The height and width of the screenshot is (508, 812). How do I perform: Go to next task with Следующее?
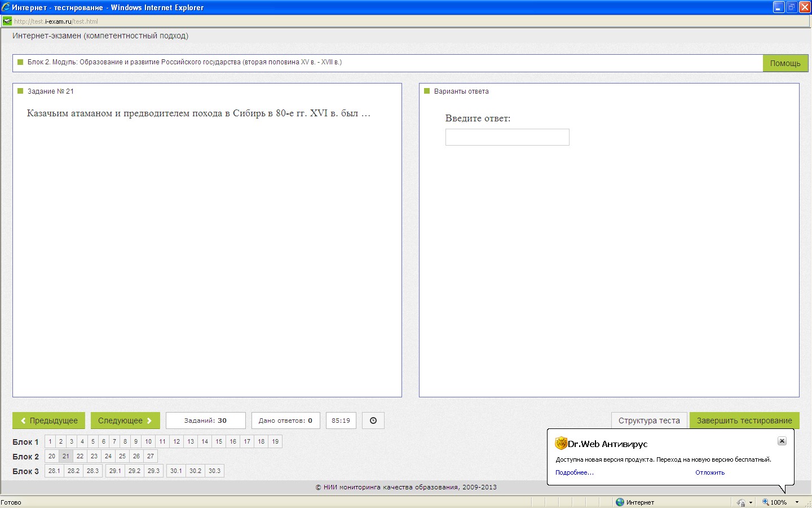coord(125,421)
